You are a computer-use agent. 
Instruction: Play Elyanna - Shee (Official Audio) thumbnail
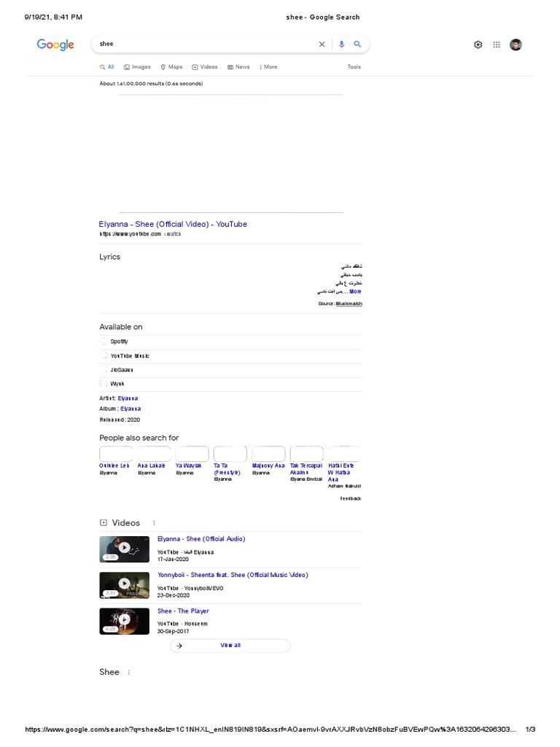(124, 549)
